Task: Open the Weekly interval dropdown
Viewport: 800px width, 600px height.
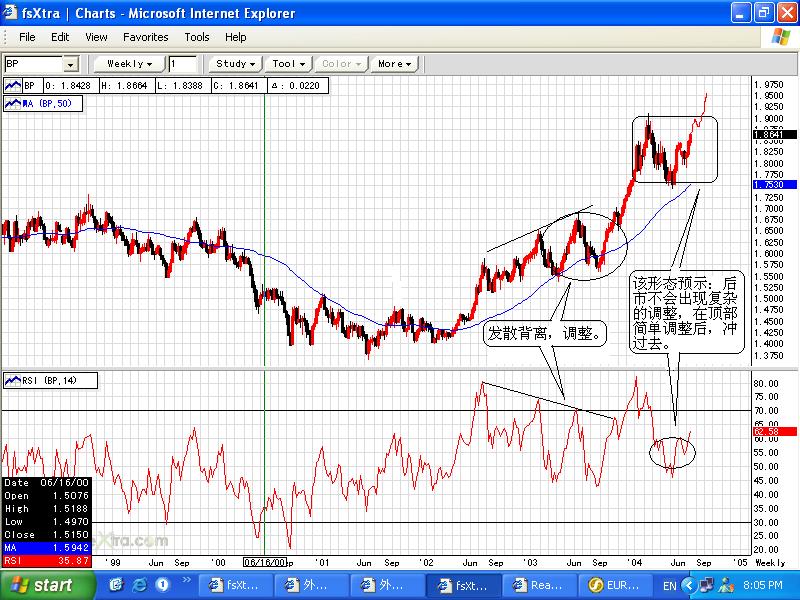Action: (x=130, y=64)
